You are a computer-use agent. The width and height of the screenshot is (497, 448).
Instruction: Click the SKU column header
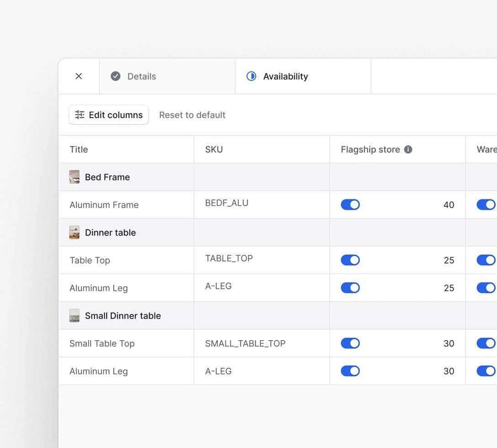coord(214,149)
